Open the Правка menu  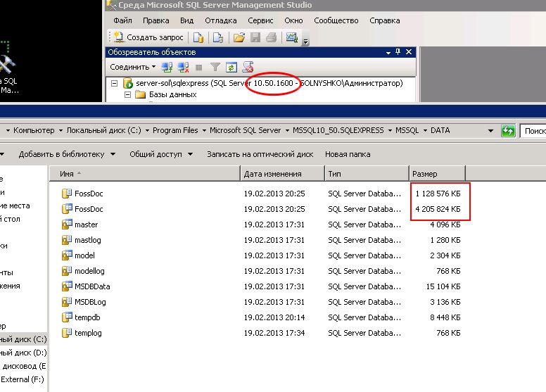tap(155, 20)
